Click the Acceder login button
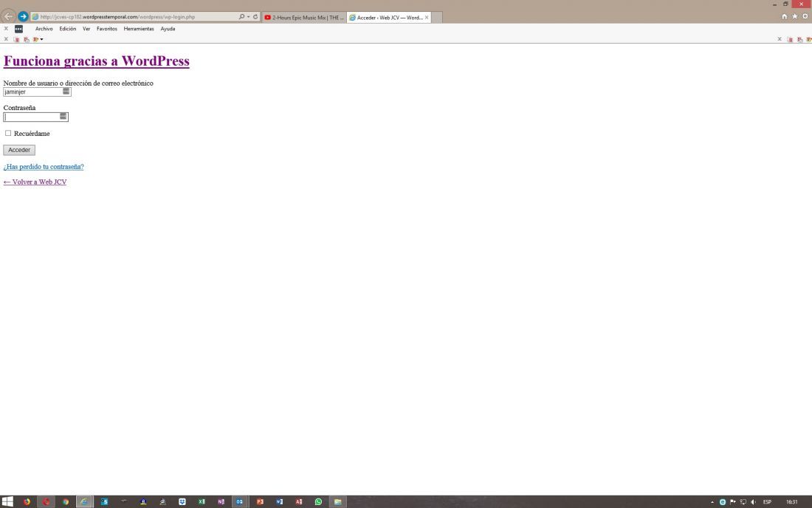Screen dimensions: 812x508 pyautogui.click(x=19, y=150)
